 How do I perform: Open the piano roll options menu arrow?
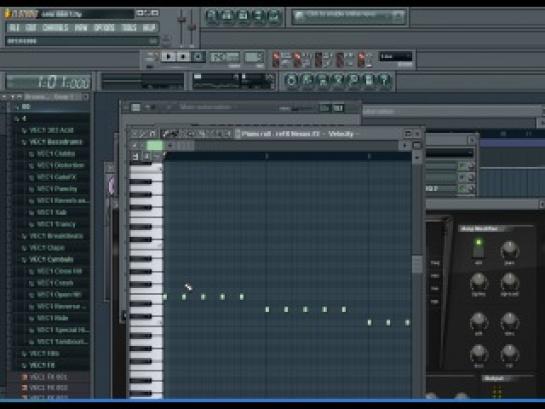[x=134, y=133]
